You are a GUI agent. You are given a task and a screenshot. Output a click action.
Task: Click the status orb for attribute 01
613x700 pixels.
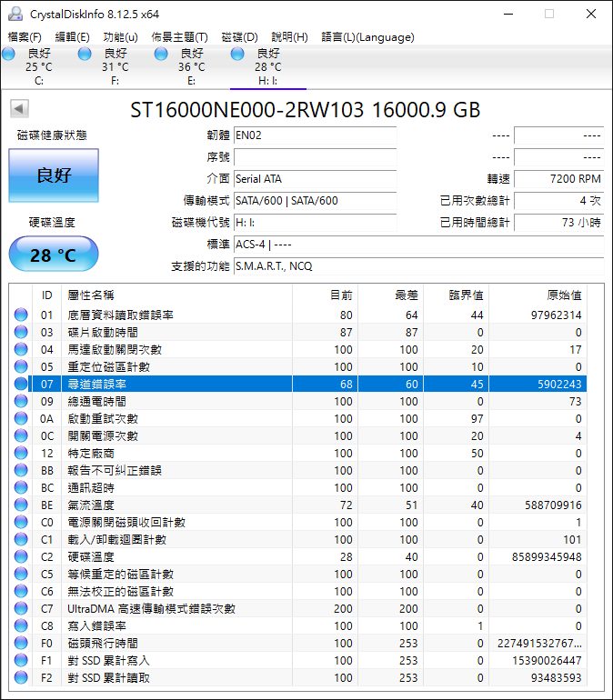pos(21,315)
